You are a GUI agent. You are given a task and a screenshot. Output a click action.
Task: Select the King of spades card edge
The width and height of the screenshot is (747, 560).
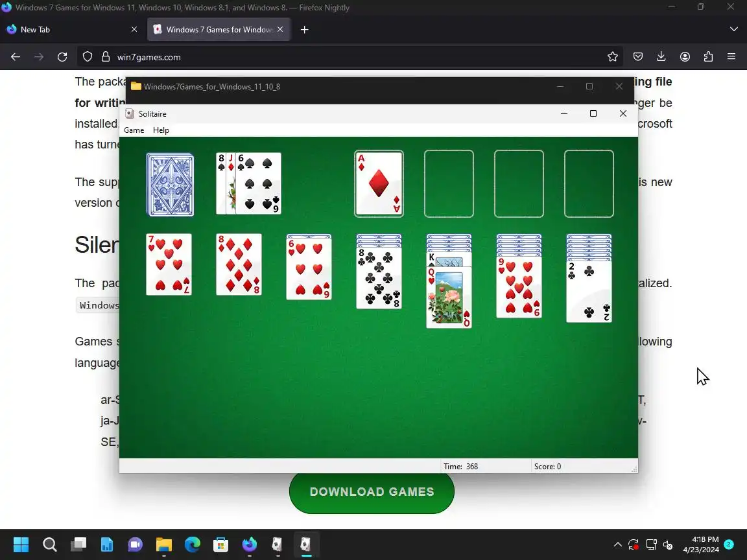(x=449, y=259)
